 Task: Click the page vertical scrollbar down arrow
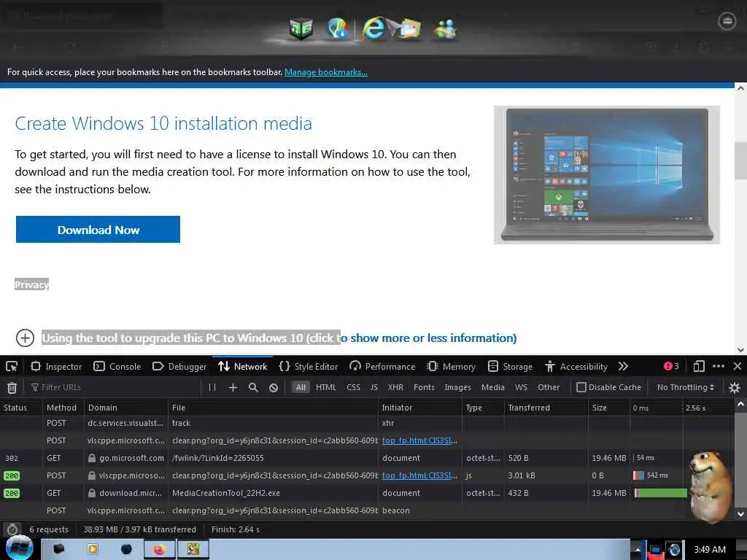(740, 349)
